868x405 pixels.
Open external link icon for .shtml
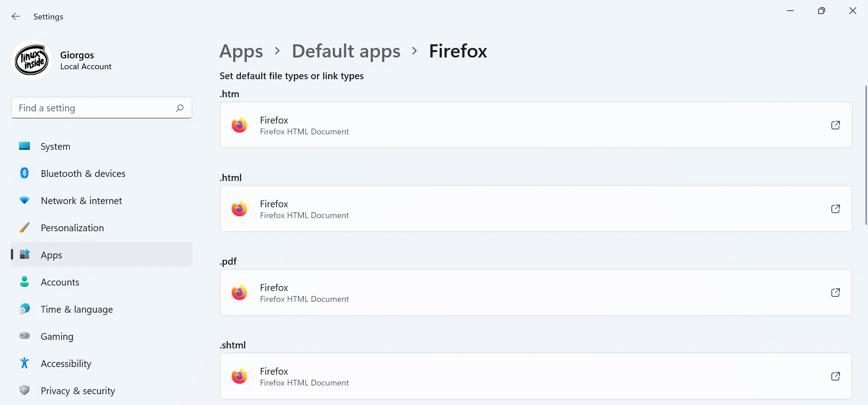click(835, 376)
